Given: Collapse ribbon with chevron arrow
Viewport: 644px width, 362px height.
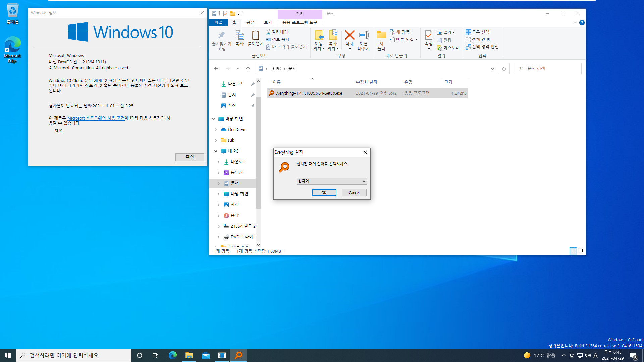Looking at the screenshot, I should click(x=574, y=23).
